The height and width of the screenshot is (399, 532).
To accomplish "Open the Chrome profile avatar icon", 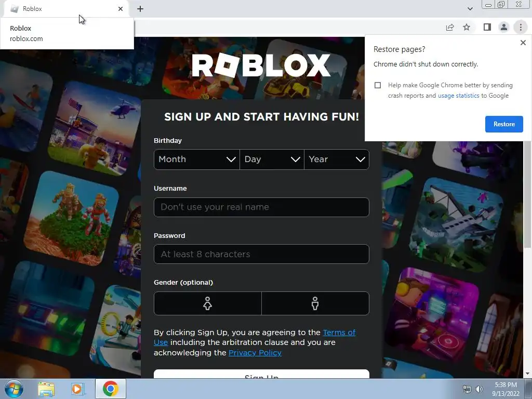I will 504,27.
